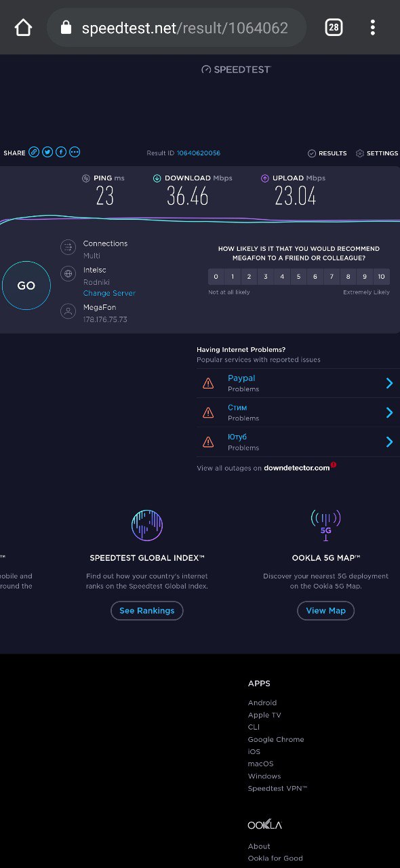Rate recommendation as 8
Image resolution: width=400 pixels, height=868 pixels.
tap(348, 277)
